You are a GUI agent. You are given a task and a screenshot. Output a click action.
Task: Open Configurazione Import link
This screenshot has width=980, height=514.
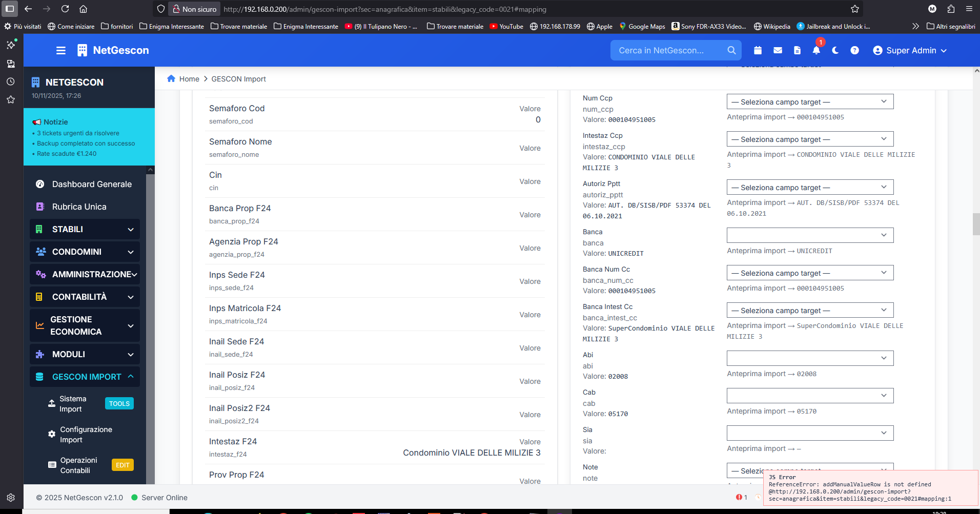pyautogui.click(x=86, y=435)
